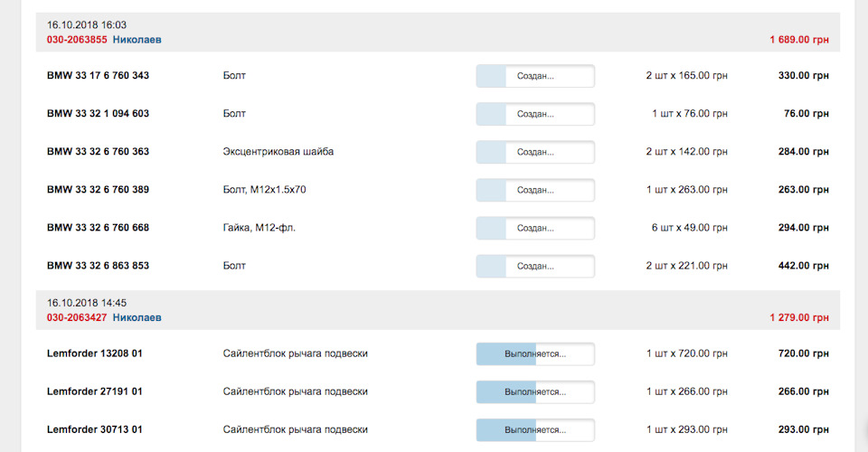Select part Lemforder 30713 01
Screen dimensions: 868x452
click(94, 429)
